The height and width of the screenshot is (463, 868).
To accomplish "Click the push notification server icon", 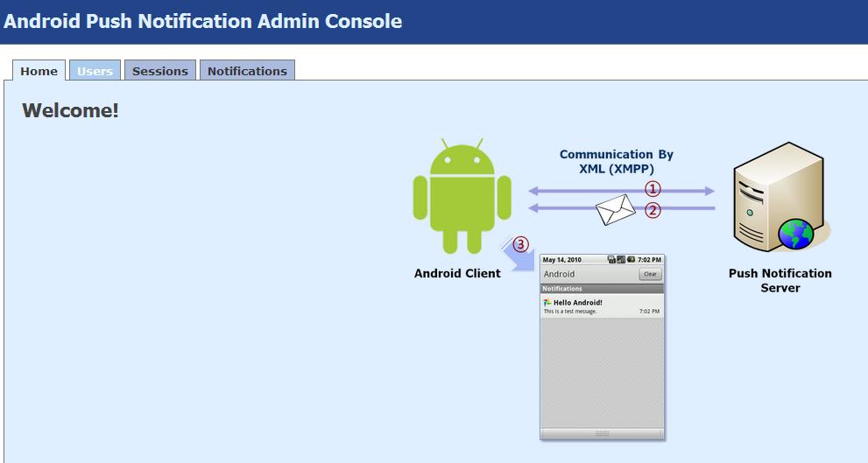I will click(x=780, y=198).
